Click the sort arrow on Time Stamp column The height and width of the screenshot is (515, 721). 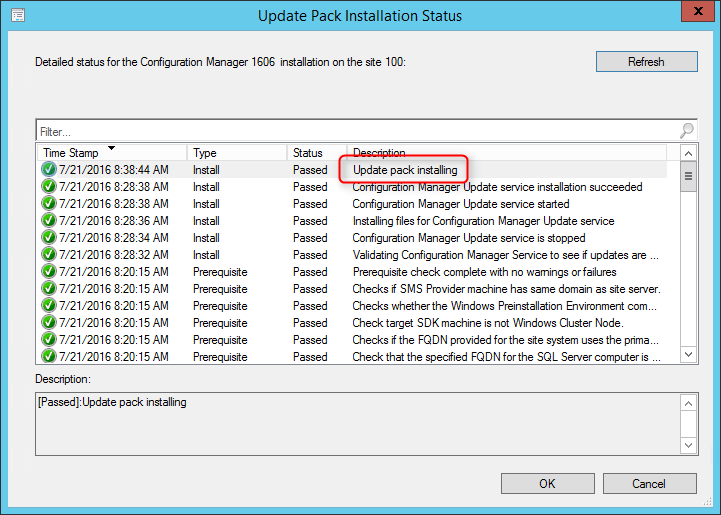[111, 148]
